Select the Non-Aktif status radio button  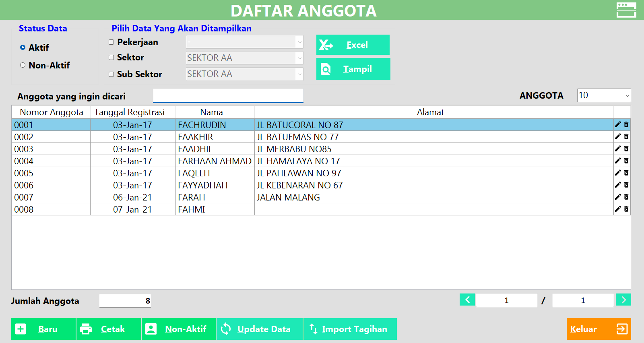23,65
